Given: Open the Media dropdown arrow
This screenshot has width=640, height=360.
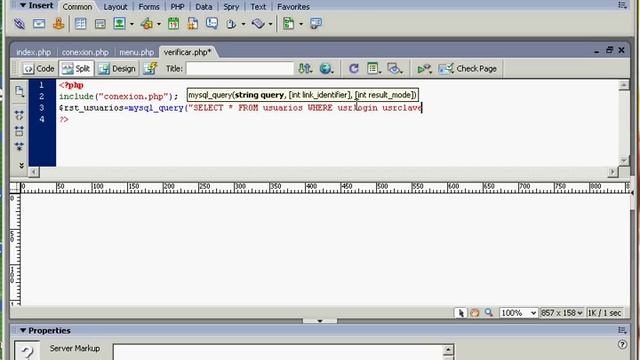Looking at the screenshot, I should [x=159, y=24].
